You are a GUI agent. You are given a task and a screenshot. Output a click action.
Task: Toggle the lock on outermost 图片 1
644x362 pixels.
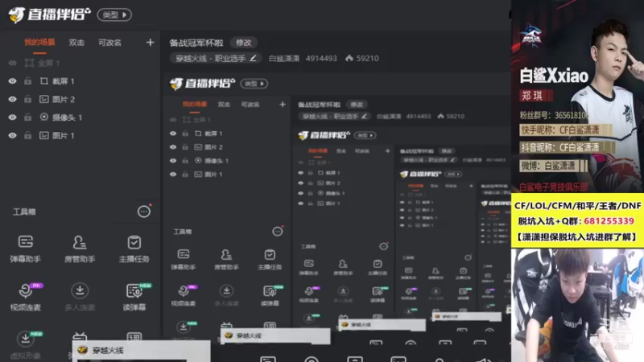click(27, 135)
